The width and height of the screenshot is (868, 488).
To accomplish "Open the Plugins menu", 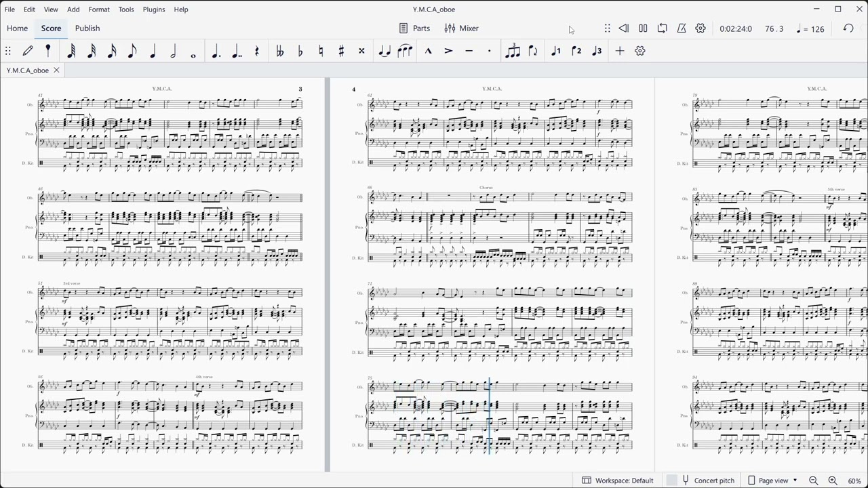I will pyautogui.click(x=154, y=9).
